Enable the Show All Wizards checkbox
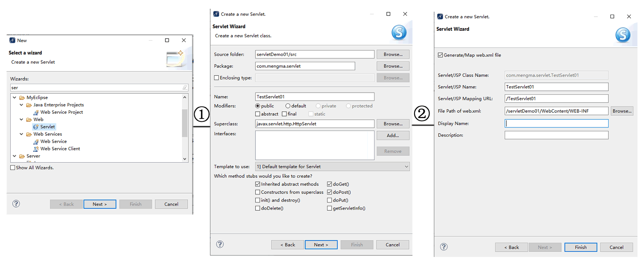Image resolution: width=644 pixels, height=261 pixels. click(x=13, y=168)
